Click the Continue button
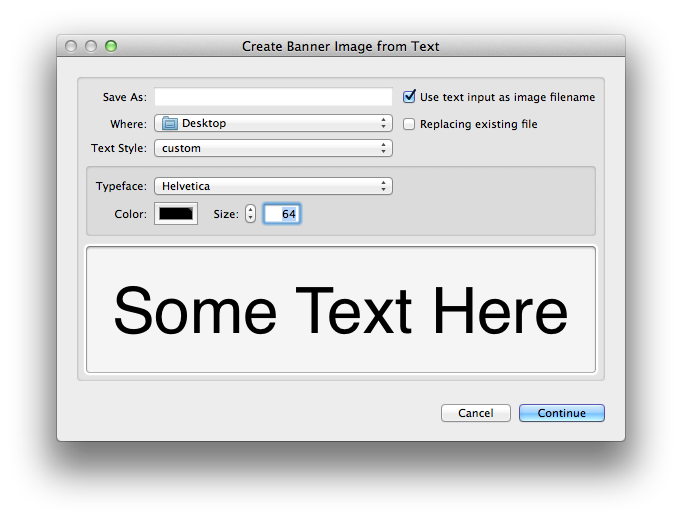The image size is (682, 520). 561,413
